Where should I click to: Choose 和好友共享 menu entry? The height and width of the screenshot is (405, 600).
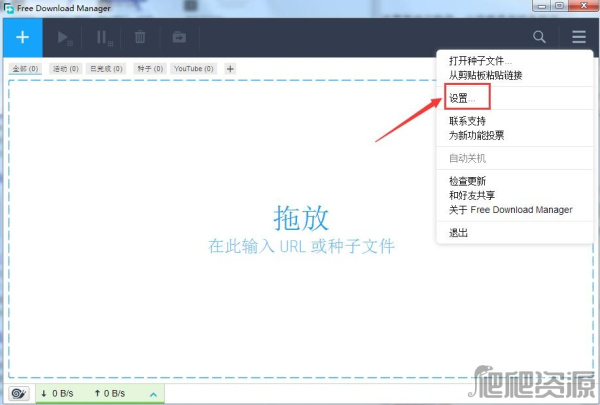(x=472, y=195)
